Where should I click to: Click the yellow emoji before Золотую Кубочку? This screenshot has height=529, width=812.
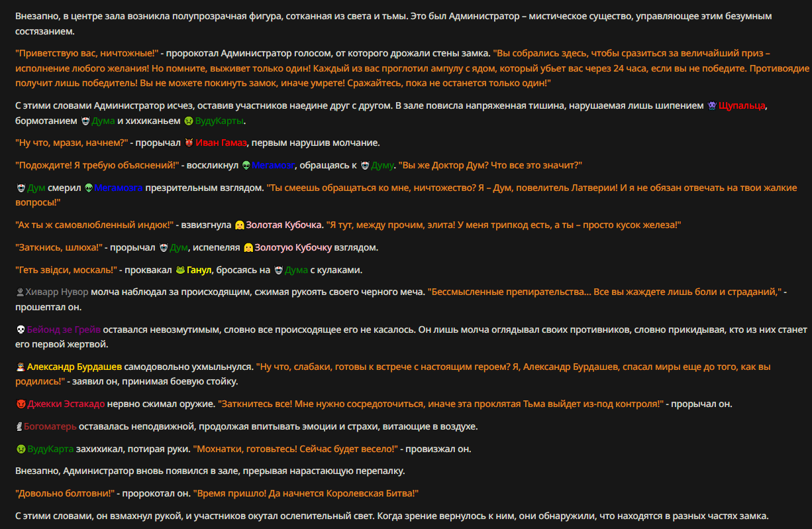coord(248,247)
